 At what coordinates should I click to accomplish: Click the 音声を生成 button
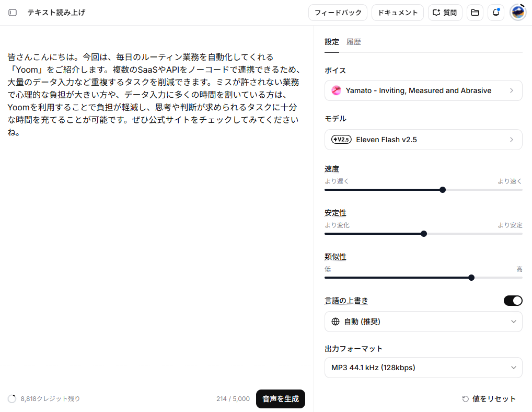[281, 399]
